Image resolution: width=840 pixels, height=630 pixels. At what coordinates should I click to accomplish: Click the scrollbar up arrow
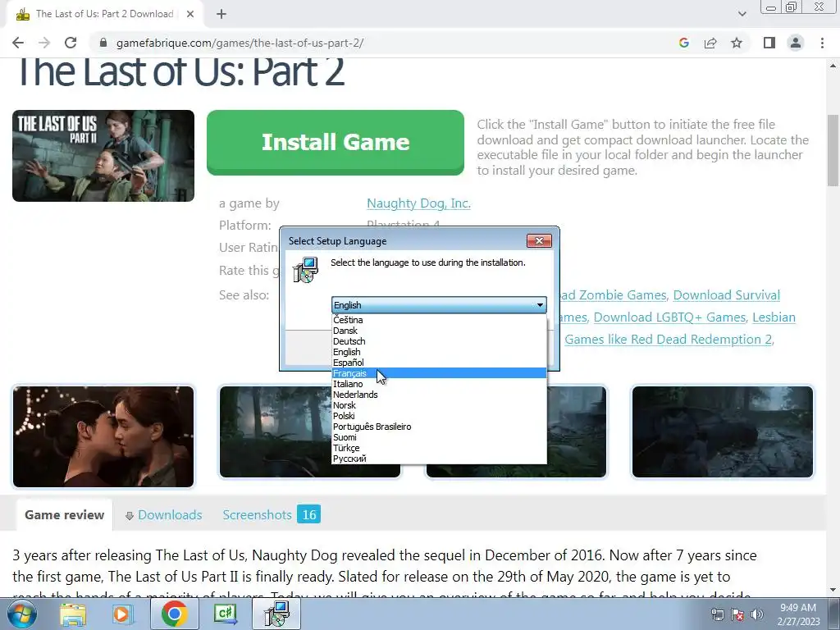[x=833, y=66]
